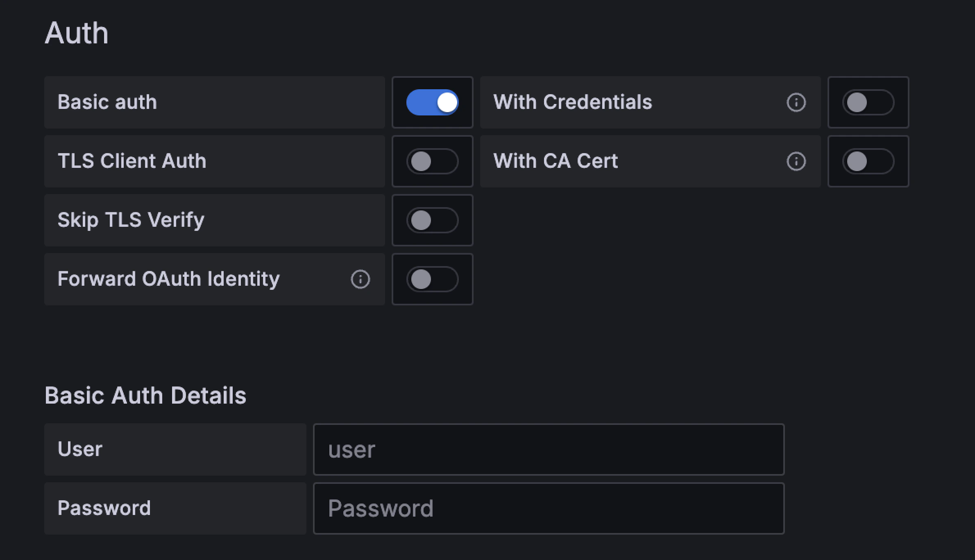Click the With CA Cert label

(555, 161)
